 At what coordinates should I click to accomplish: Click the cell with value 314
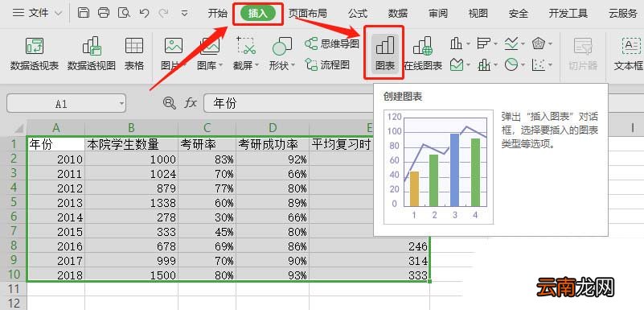[369, 261]
